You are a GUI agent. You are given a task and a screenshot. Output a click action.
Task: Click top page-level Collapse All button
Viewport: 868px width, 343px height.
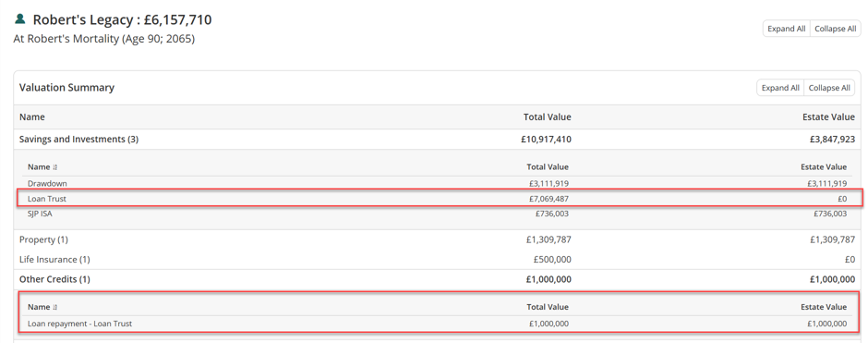pyautogui.click(x=836, y=29)
